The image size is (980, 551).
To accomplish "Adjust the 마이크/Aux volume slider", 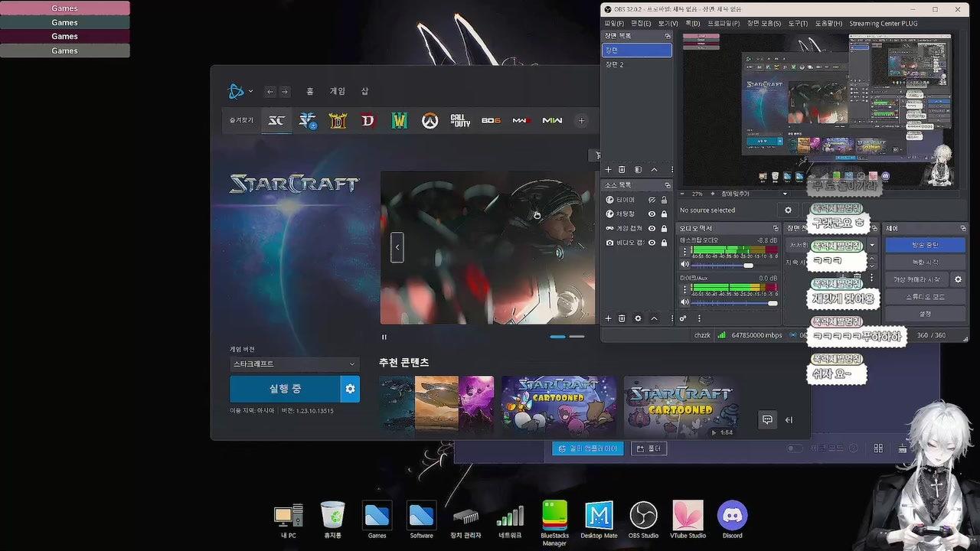I will click(x=736, y=303).
